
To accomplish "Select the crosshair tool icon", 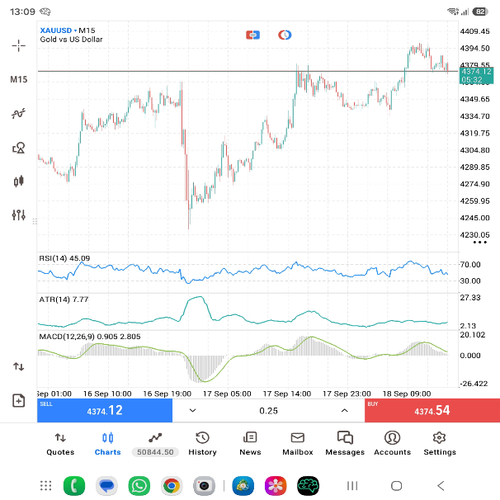I will coord(19,46).
